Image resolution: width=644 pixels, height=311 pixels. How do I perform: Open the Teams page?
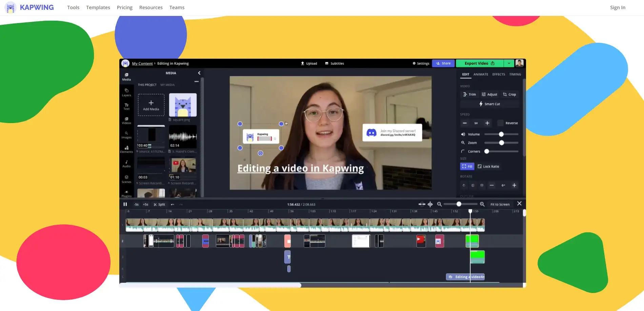(177, 7)
